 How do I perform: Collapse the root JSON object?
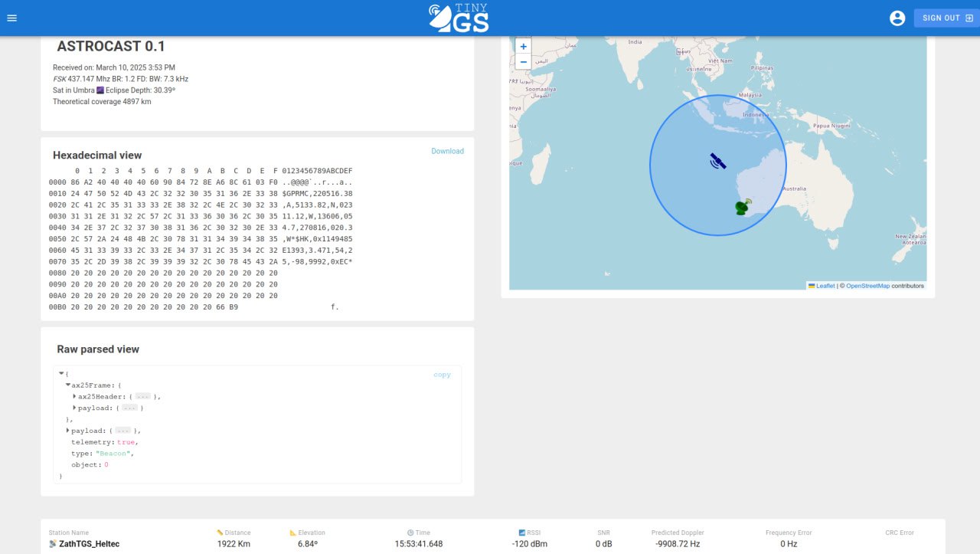pyautogui.click(x=61, y=373)
